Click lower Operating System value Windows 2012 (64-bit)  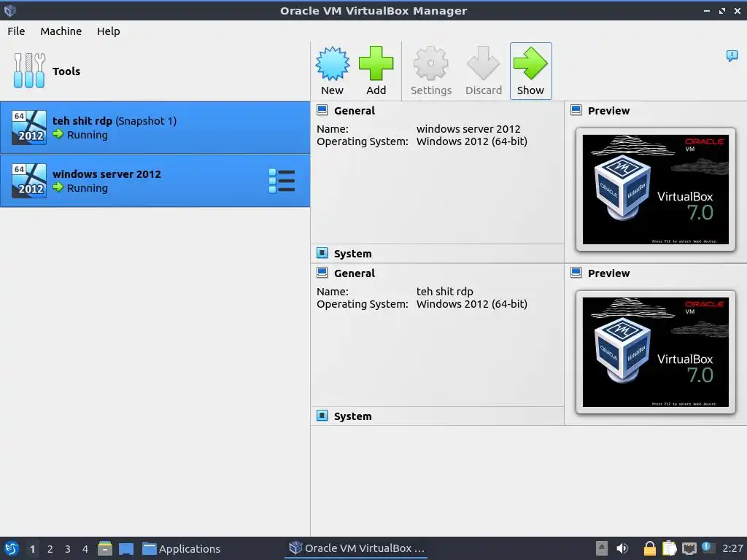point(472,304)
